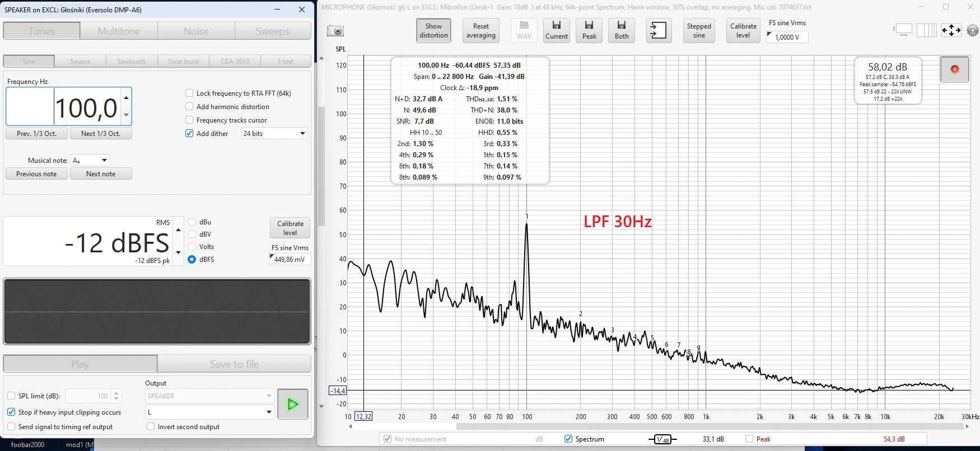Start the generator with green play button
This screenshot has height=451, width=980.
click(x=292, y=404)
